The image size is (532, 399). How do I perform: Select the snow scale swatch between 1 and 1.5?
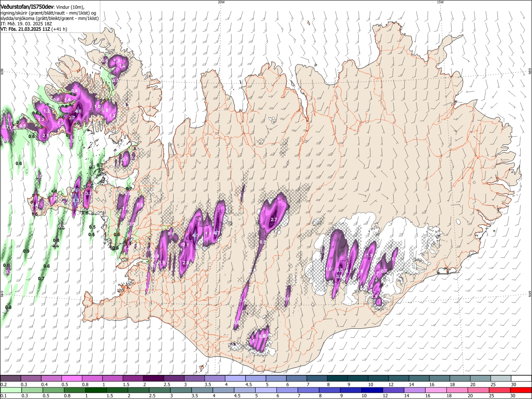(x=113, y=379)
